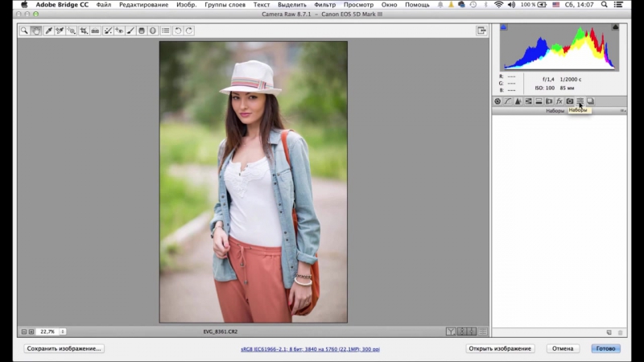Viewport: 644px width, 362px height.
Task: Click the Отмена button
Action: click(562, 348)
